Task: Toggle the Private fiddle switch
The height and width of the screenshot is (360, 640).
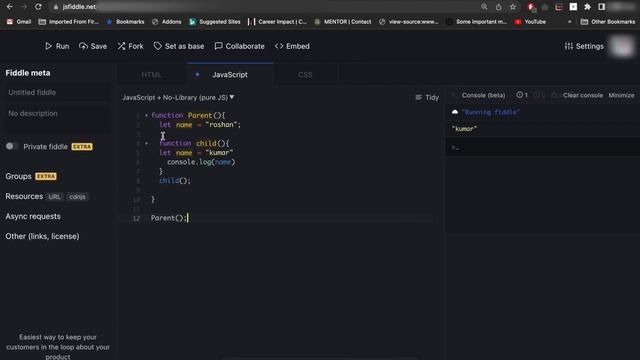Action: (11, 146)
